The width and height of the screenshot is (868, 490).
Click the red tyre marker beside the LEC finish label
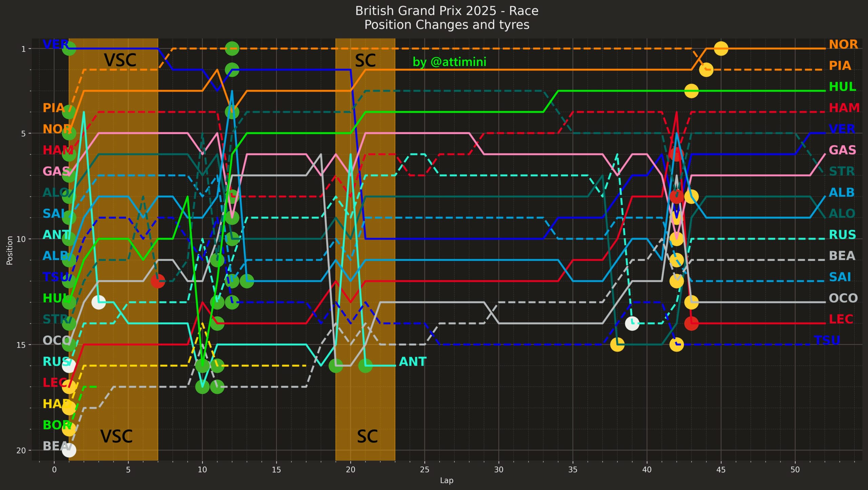(x=691, y=323)
